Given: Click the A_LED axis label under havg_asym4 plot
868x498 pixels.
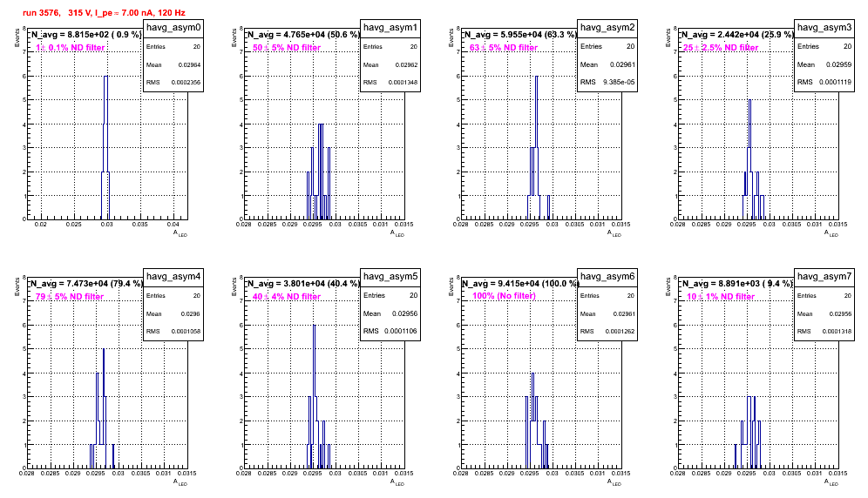Looking at the screenshot, I should click(180, 482).
